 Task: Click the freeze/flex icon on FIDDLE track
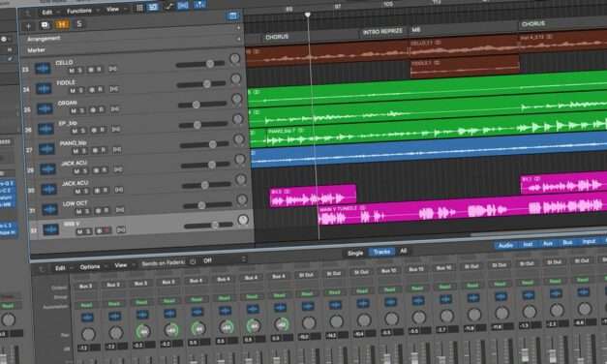click(114, 89)
